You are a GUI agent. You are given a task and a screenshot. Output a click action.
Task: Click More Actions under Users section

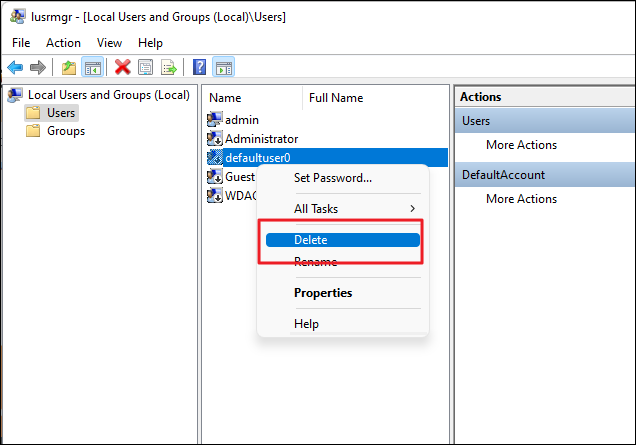[521, 145]
